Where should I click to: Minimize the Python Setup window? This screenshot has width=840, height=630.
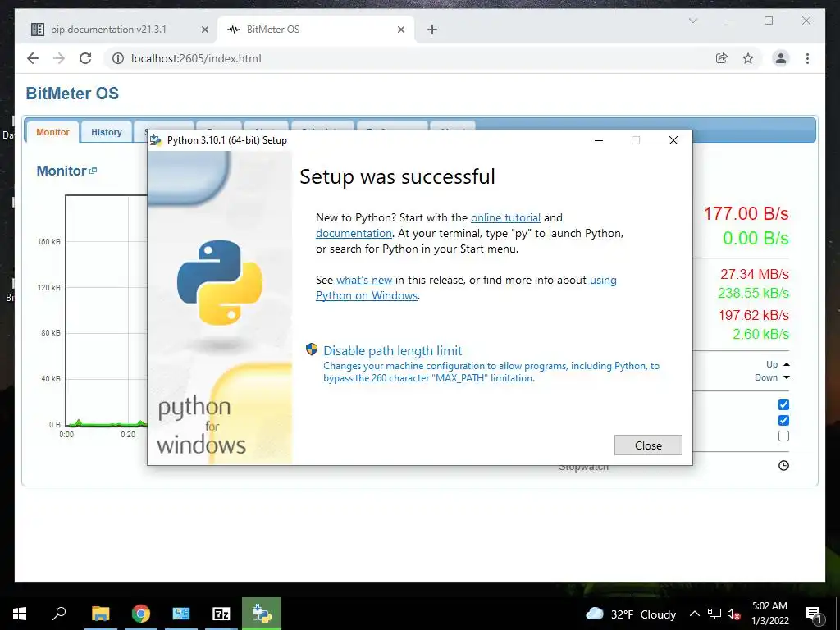598,140
